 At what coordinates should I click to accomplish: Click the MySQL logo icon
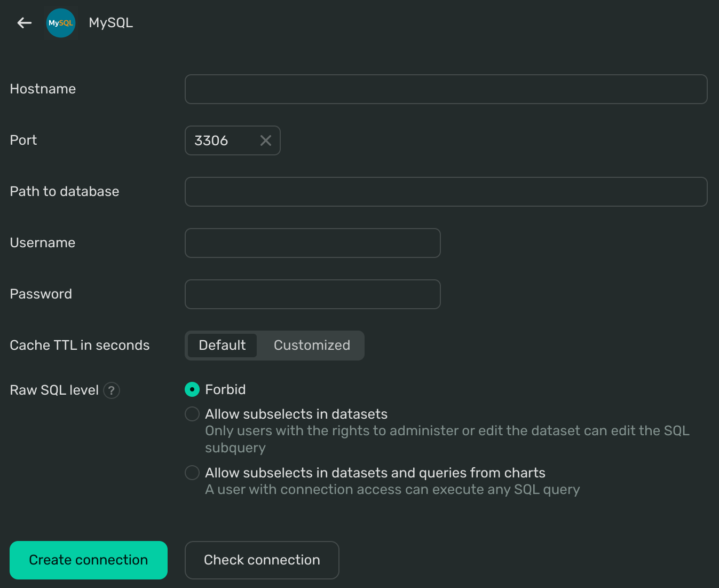point(61,23)
